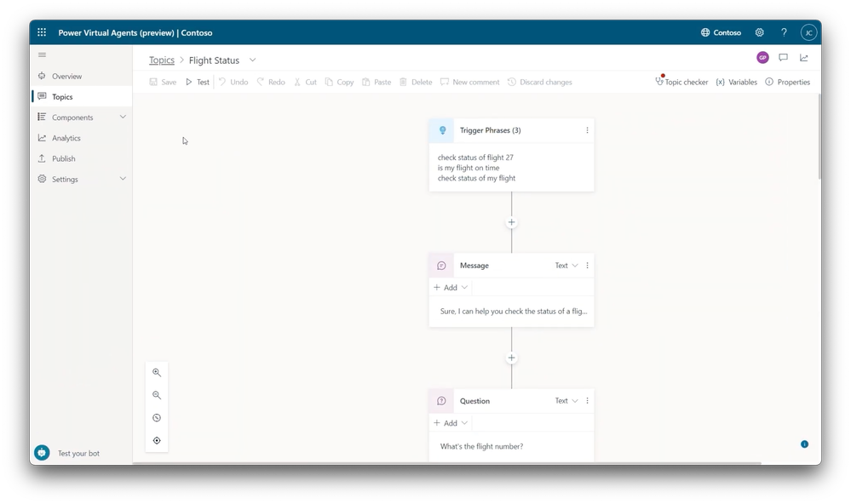Add node between Message and Question
Image resolution: width=851 pixels, height=504 pixels.
[x=511, y=358]
